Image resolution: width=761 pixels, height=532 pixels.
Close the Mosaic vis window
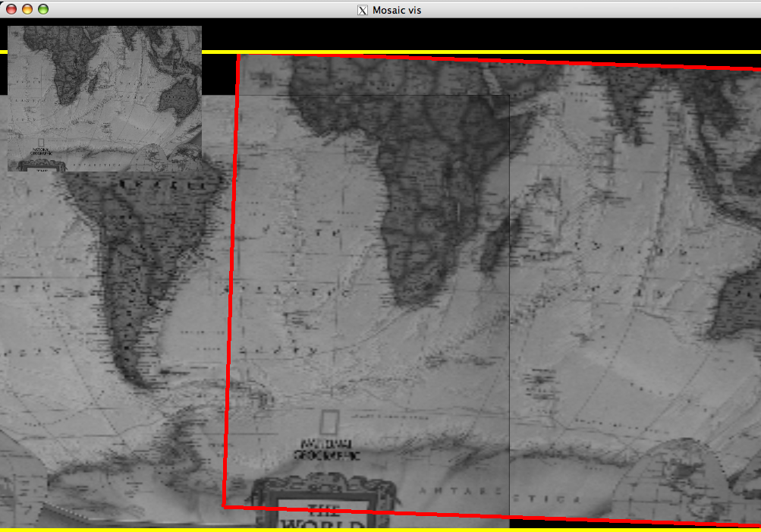pos(11,10)
